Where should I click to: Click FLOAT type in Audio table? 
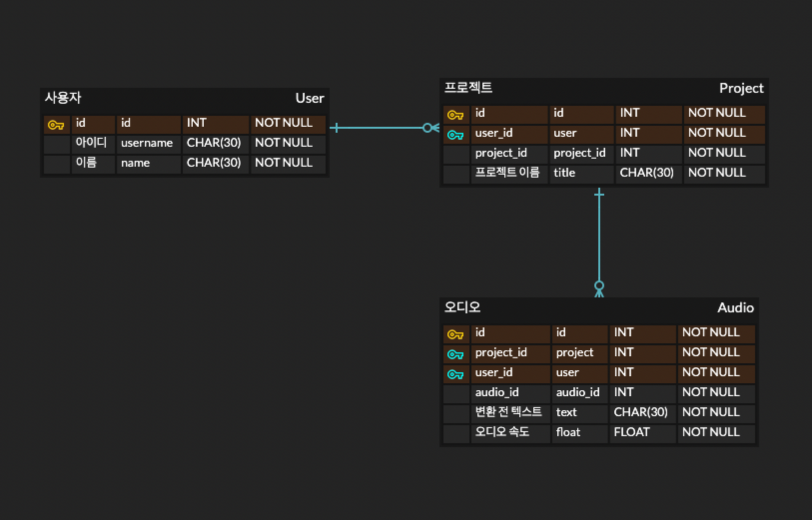pos(643,433)
